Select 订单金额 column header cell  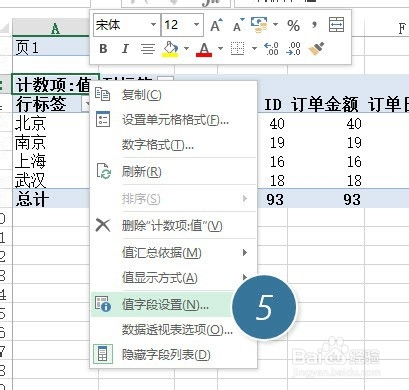click(x=325, y=105)
